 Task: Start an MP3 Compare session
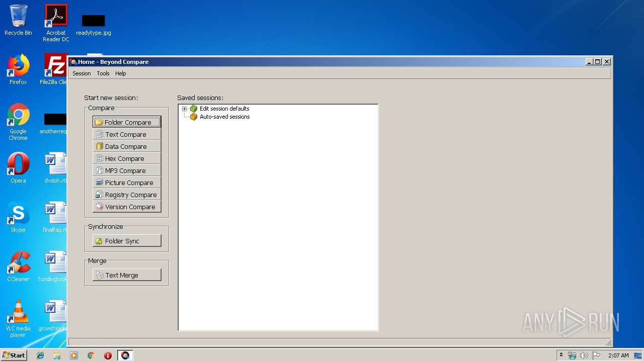127,170
